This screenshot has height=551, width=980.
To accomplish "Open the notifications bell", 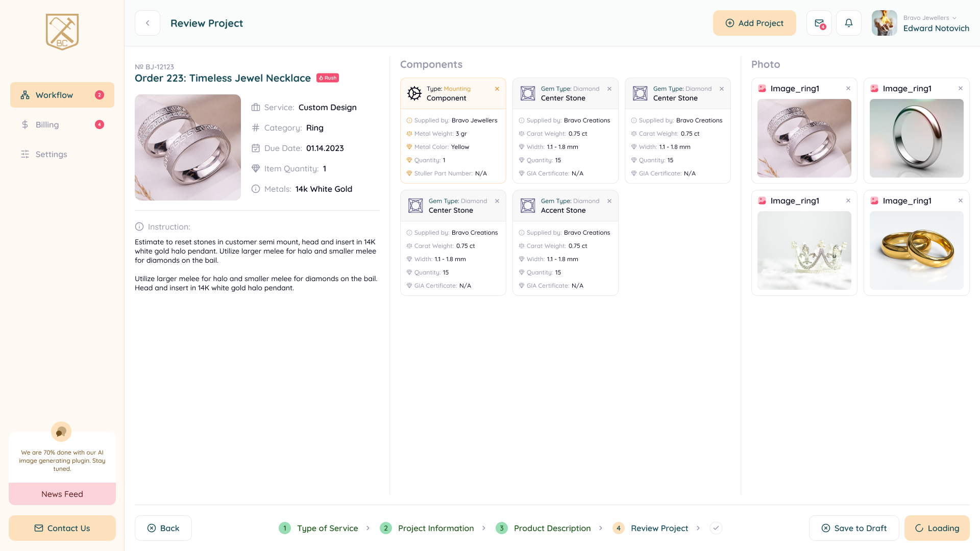I will pyautogui.click(x=848, y=23).
